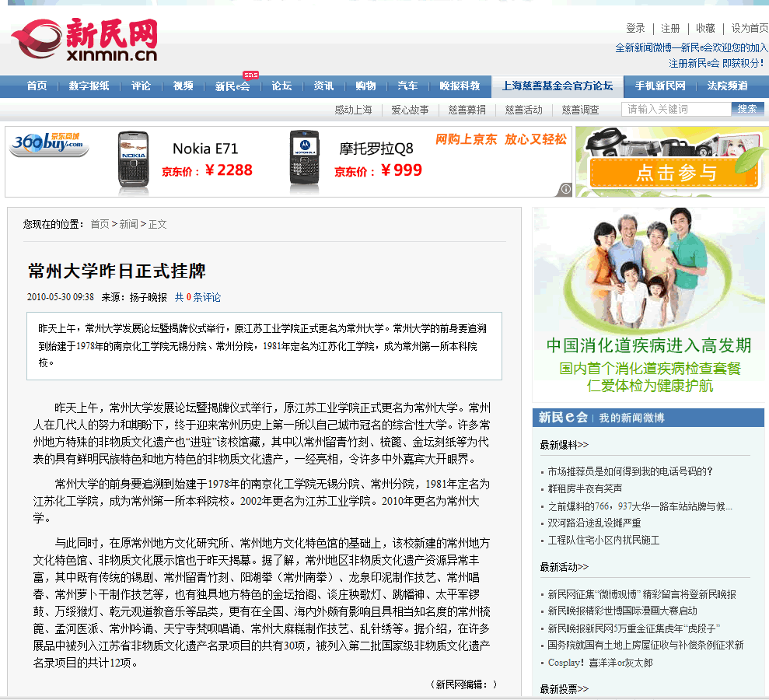Open the Nokia E71 phone image
769x700 pixels.
point(133,162)
